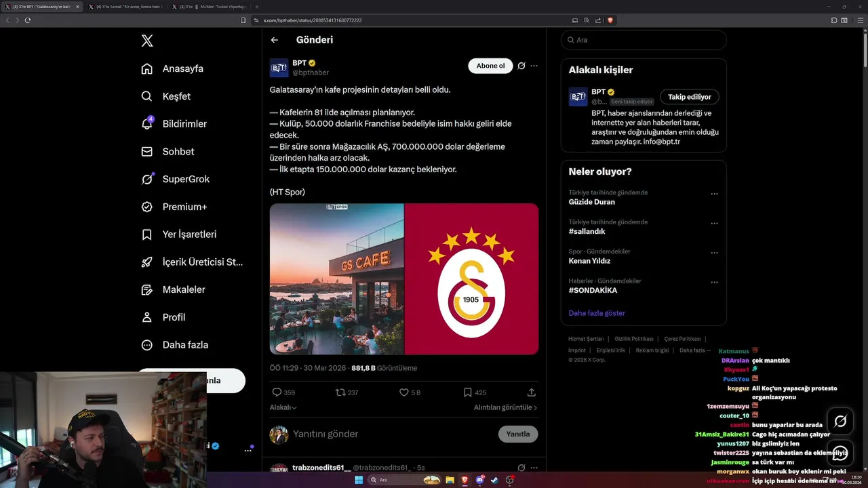Click the Yer İşaretleri bookmark icon

(x=146, y=235)
